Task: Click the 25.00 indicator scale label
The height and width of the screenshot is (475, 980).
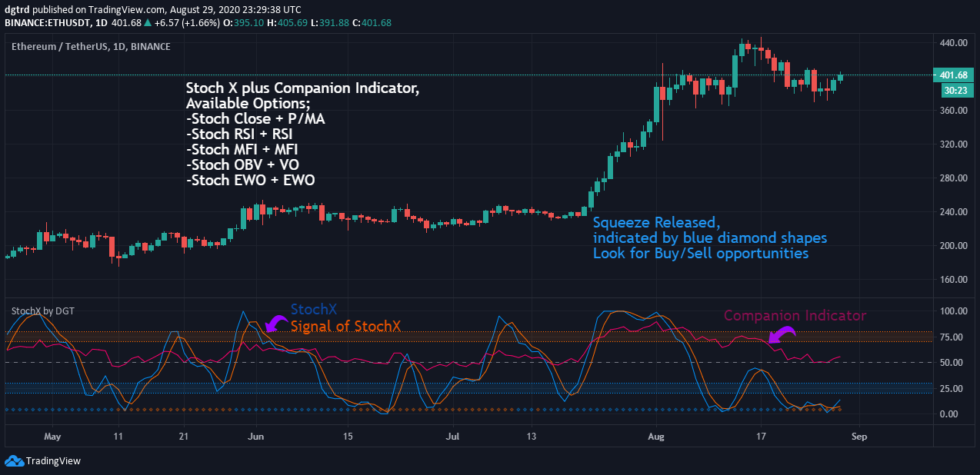Action: click(953, 388)
